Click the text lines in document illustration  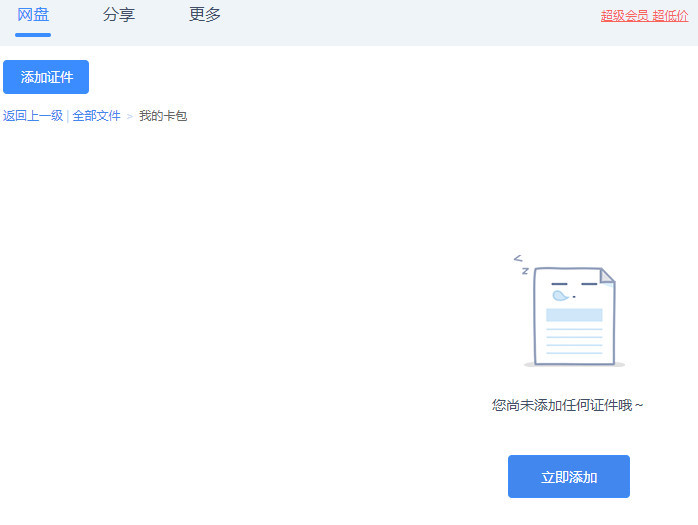click(x=574, y=341)
